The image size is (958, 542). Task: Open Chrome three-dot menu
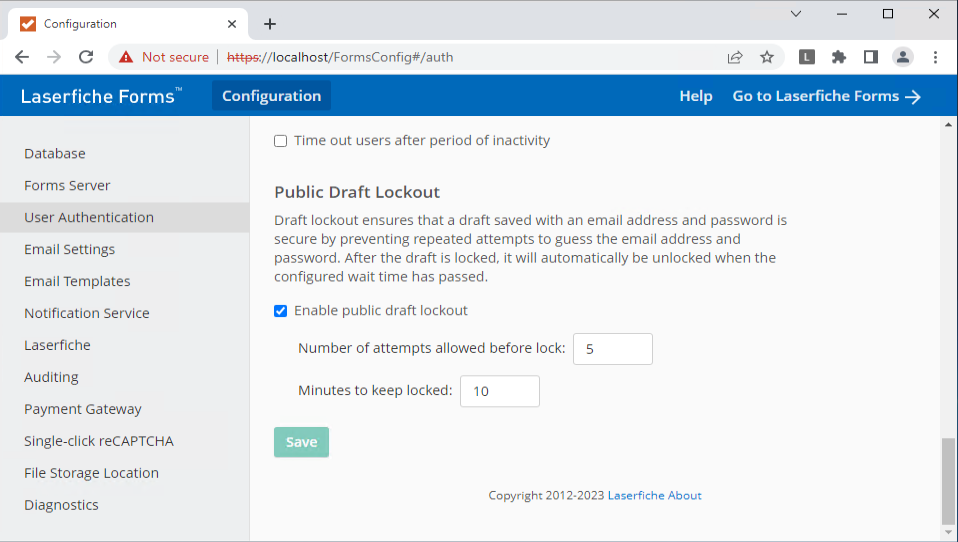(935, 57)
